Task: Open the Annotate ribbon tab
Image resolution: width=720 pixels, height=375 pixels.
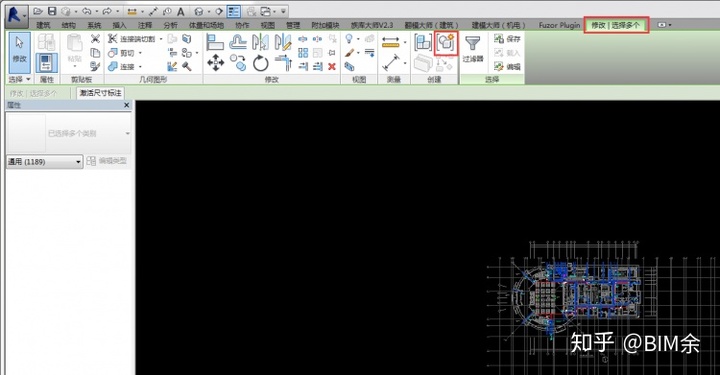Action: pyautogui.click(x=145, y=25)
